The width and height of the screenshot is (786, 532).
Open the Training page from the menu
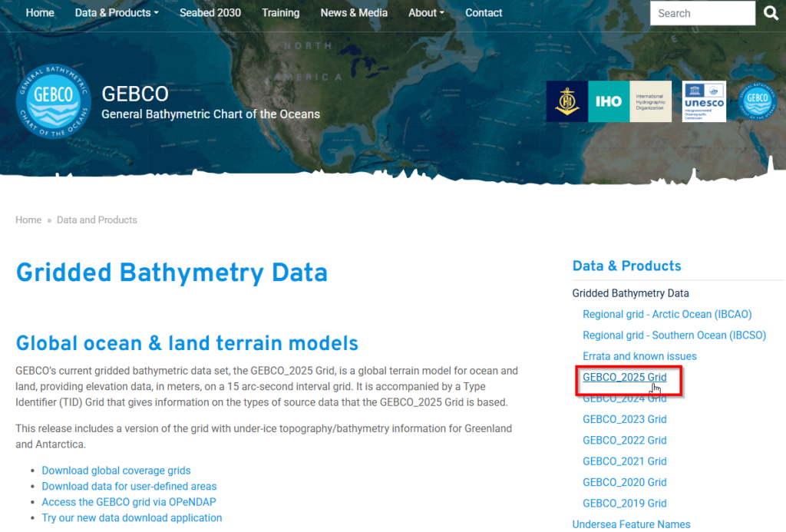click(x=280, y=12)
